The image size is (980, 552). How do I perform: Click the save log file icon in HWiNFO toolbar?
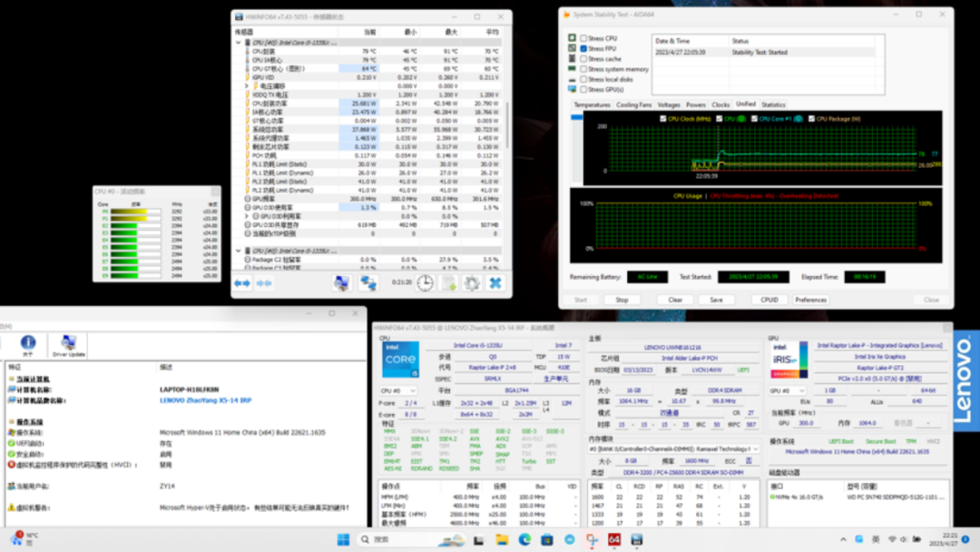449,283
